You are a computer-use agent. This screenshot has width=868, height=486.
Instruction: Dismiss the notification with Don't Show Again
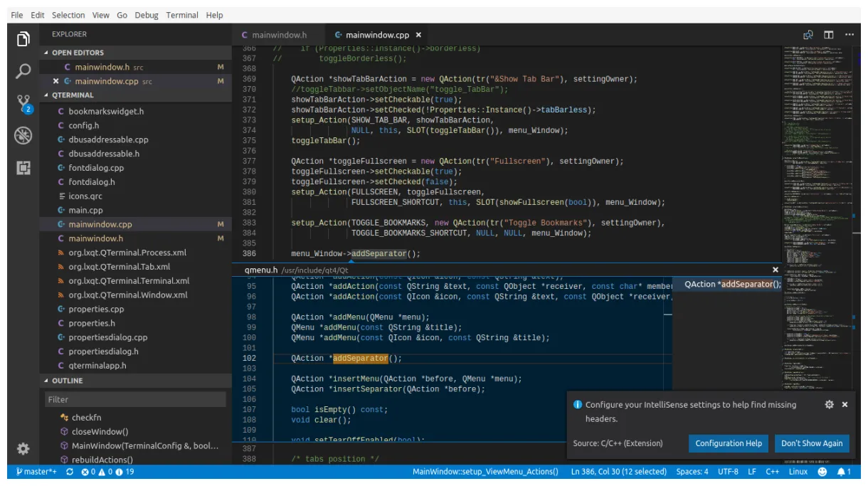point(812,443)
